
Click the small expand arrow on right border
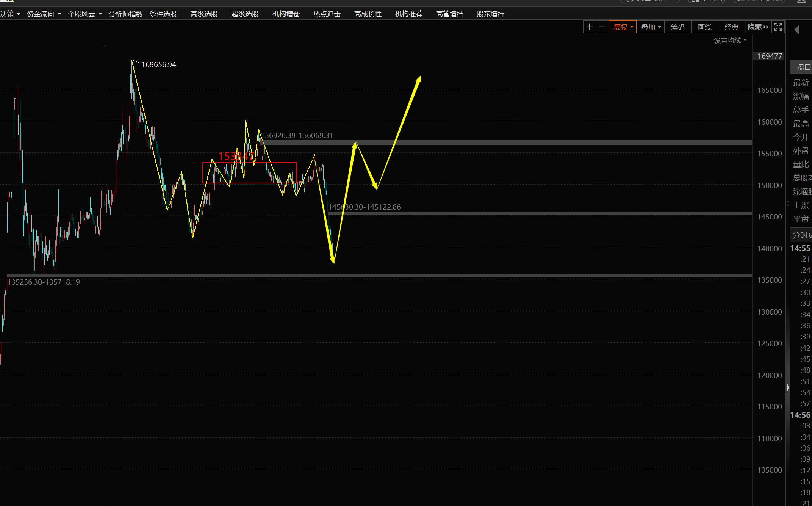(x=788, y=387)
